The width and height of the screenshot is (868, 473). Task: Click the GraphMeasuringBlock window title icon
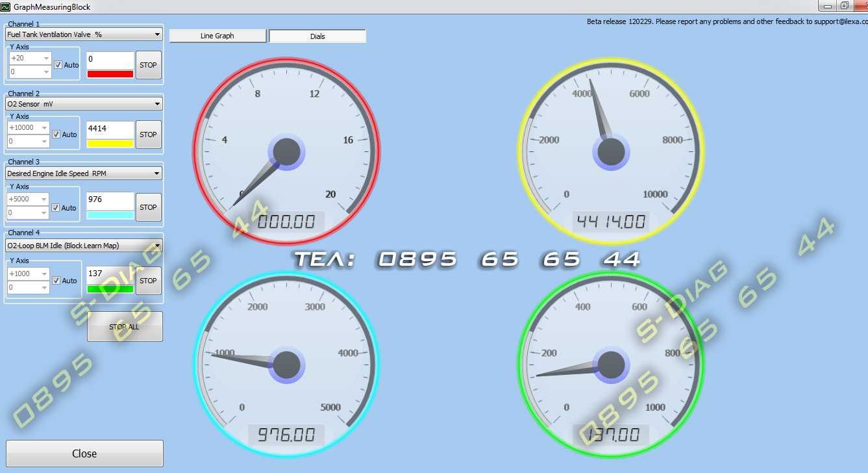(6, 6)
